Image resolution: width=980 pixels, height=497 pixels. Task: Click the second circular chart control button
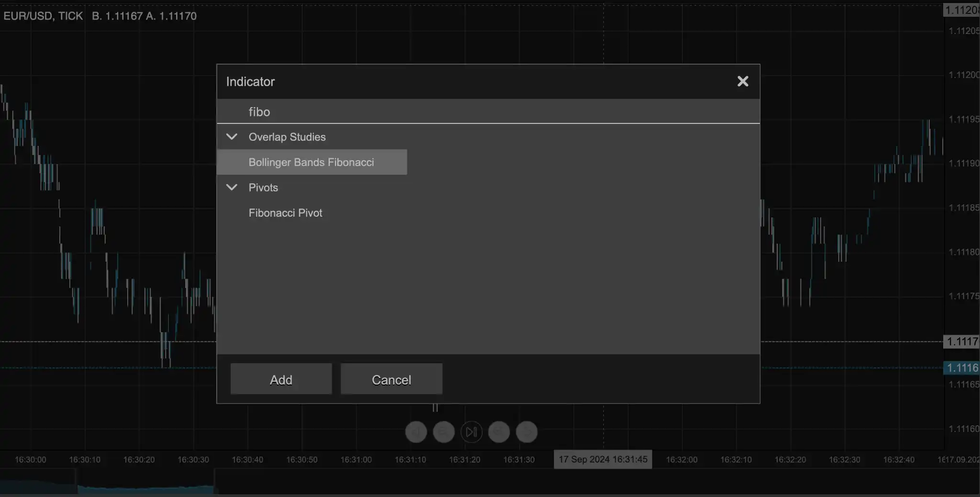click(444, 432)
